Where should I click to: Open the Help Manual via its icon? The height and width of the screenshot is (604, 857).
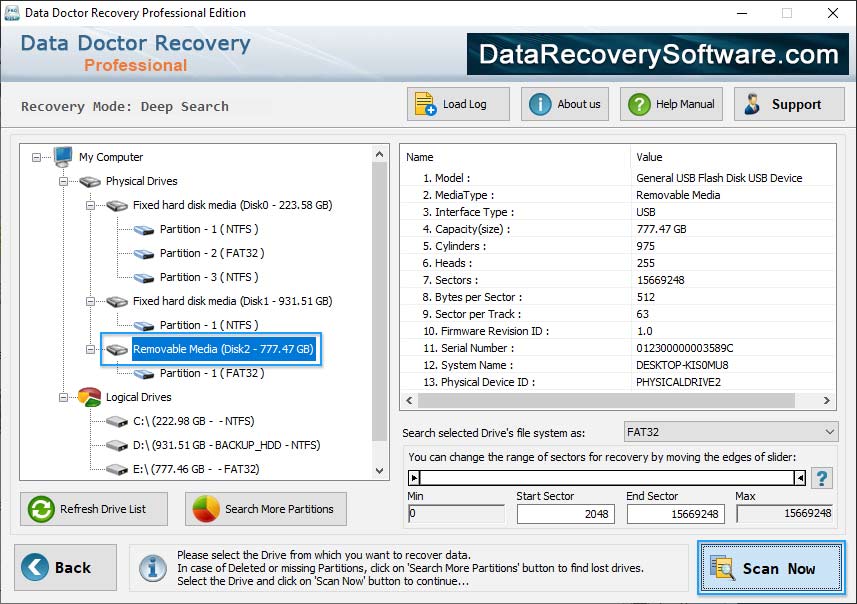click(x=638, y=103)
